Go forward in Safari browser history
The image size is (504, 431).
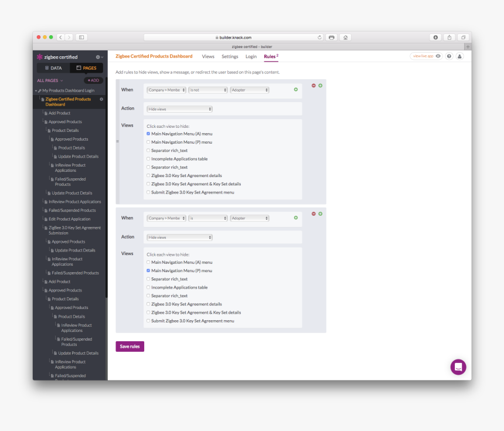[69, 38]
